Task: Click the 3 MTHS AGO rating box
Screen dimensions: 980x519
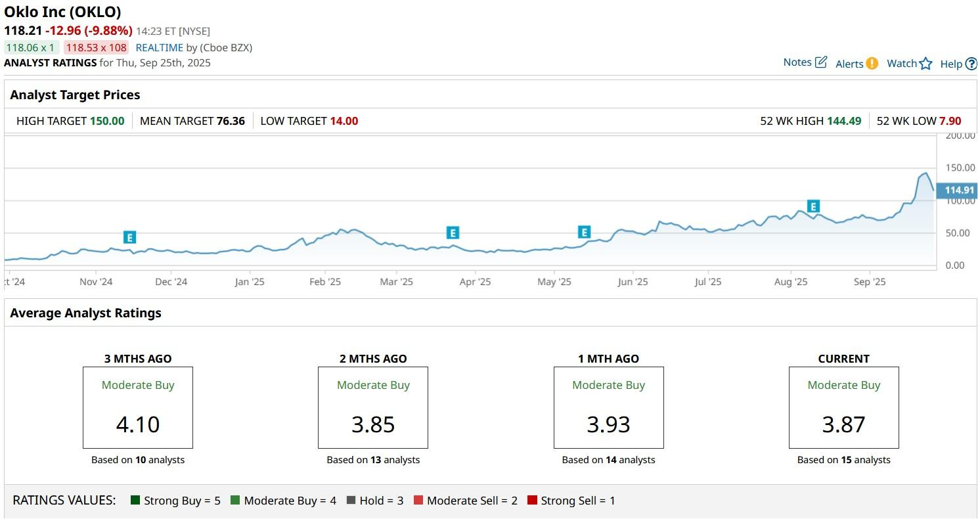Action: (138, 407)
